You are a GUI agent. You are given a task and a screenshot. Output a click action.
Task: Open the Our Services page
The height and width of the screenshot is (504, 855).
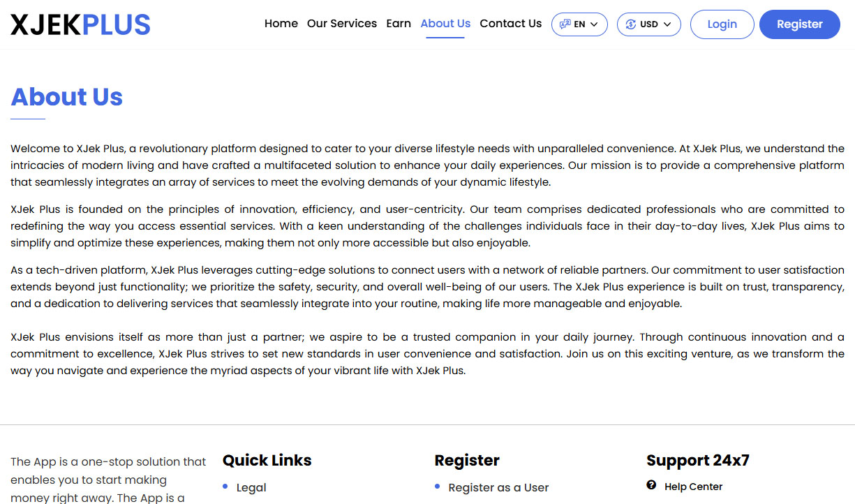point(341,23)
